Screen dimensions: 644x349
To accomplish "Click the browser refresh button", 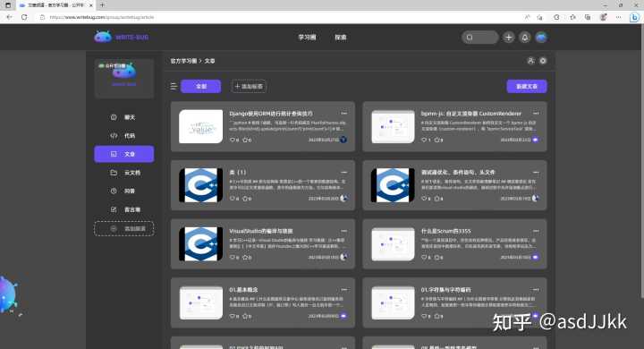I will pos(24,17).
